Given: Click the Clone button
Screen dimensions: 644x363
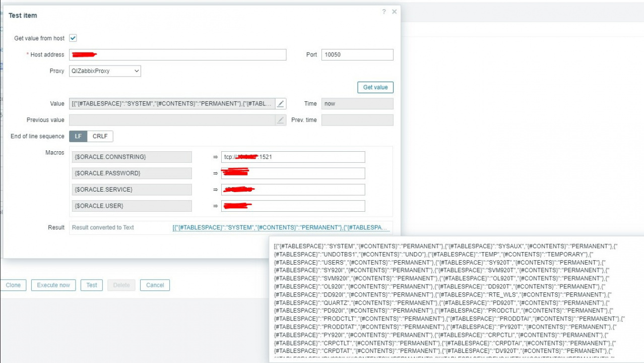Looking at the screenshot, I should (13, 285).
